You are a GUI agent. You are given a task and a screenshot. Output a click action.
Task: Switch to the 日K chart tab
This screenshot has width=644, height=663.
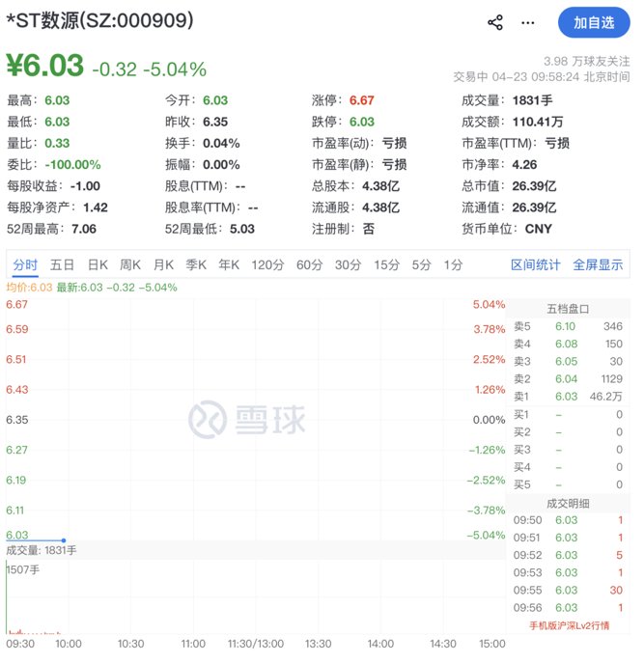pos(98,264)
